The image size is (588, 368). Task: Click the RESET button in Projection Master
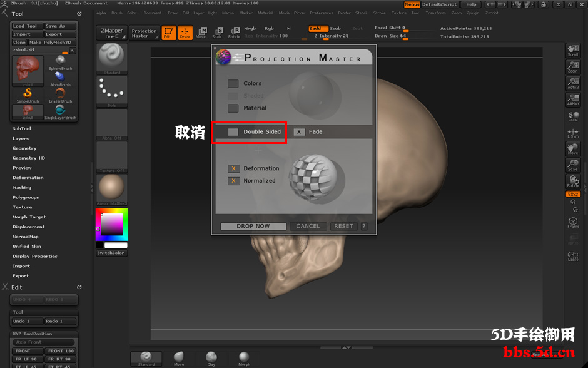(x=343, y=226)
